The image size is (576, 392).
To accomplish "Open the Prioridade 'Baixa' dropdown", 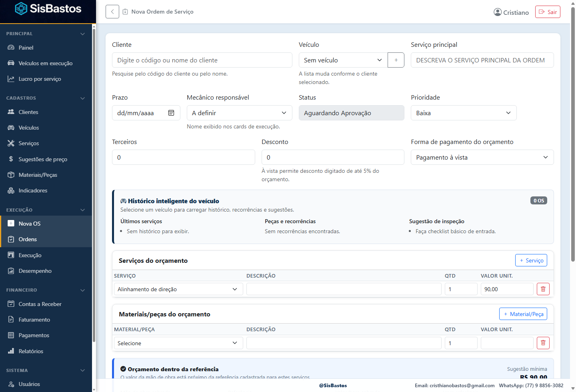I will pyautogui.click(x=464, y=113).
